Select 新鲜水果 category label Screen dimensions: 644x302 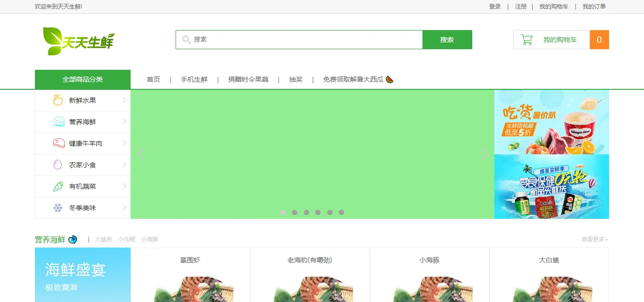point(82,100)
